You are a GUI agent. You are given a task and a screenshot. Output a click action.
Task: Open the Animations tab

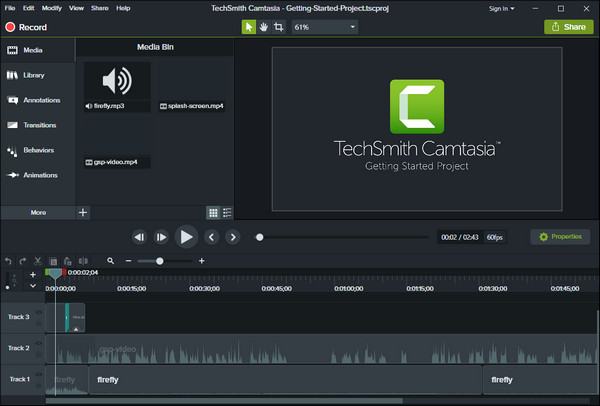tap(38, 175)
